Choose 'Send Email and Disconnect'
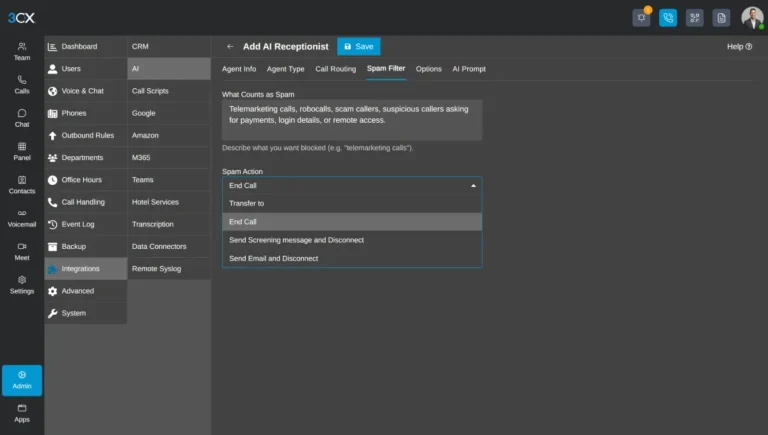The width and height of the screenshot is (768, 435). (x=352, y=258)
